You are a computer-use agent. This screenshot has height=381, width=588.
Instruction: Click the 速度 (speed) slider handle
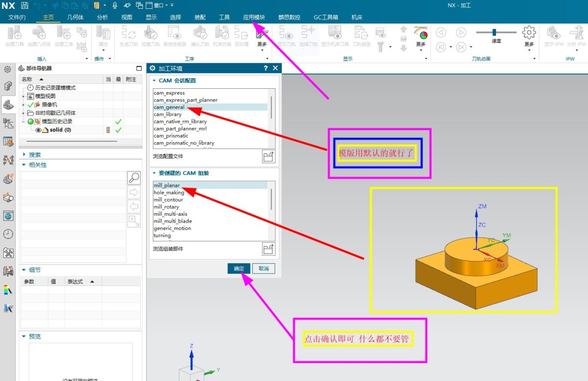click(x=494, y=32)
